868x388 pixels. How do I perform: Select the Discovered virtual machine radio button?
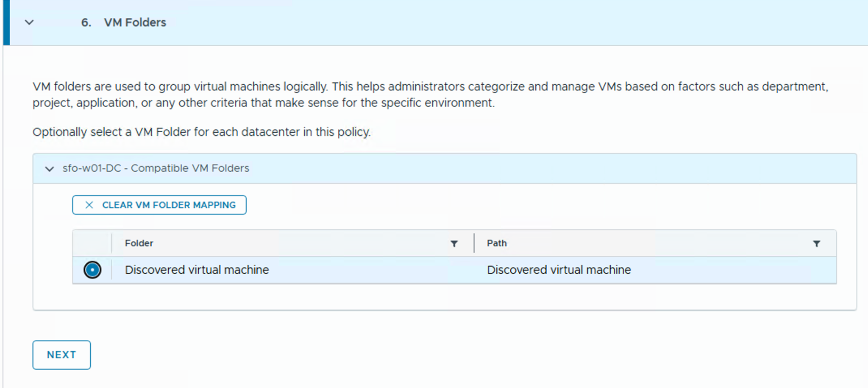(92, 270)
